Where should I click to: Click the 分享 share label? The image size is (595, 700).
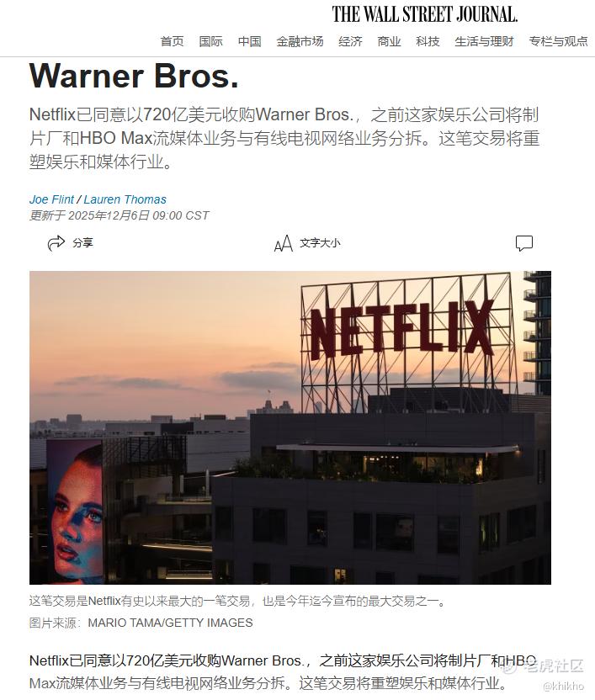click(x=82, y=243)
